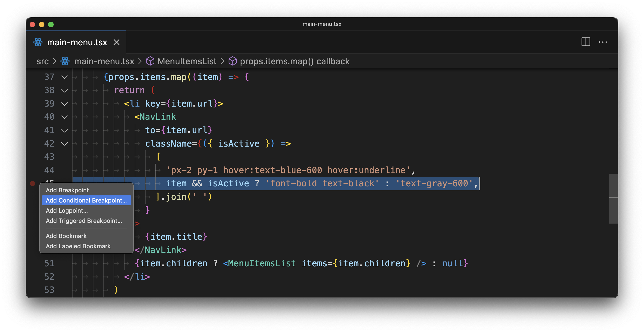Select the main-menu.tsx editor tab

click(76, 42)
